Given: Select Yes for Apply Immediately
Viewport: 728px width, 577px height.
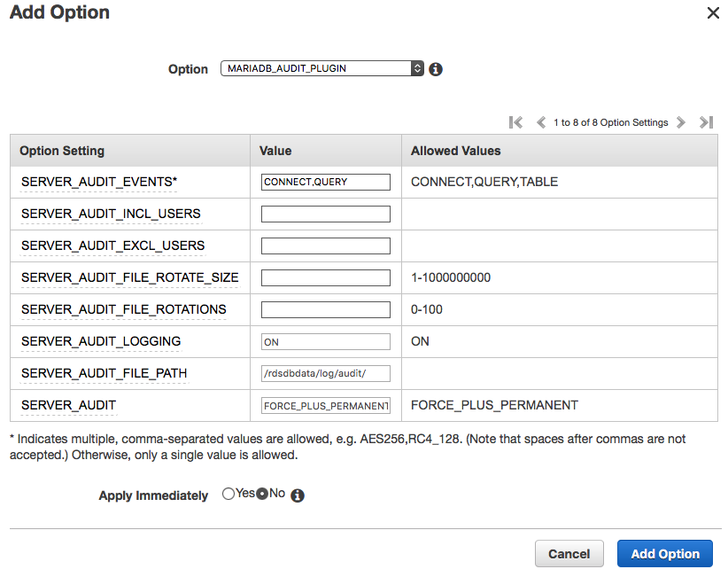Looking at the screenshot, I should (228, 494).
